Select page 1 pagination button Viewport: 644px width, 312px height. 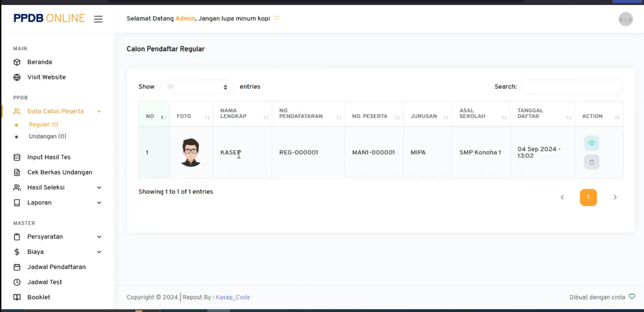tap(588, 197)
